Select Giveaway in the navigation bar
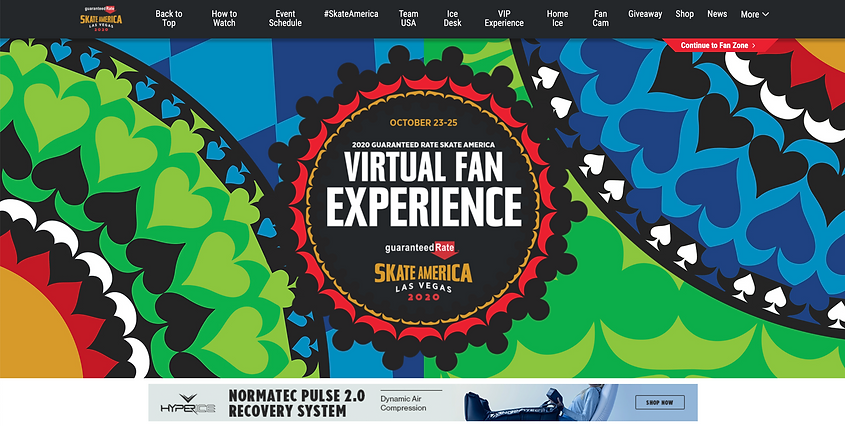 (x=645, y=14)
